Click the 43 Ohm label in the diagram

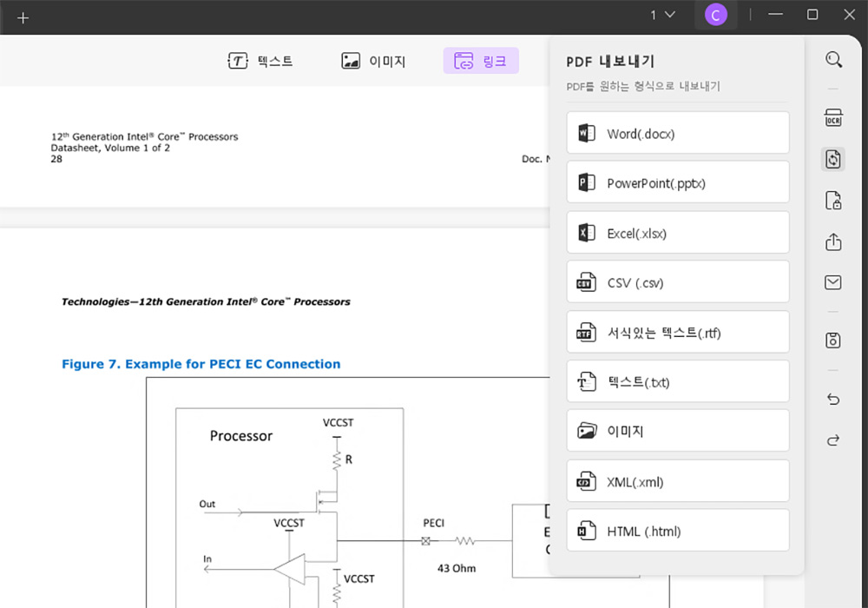click(x=457, y=568)
